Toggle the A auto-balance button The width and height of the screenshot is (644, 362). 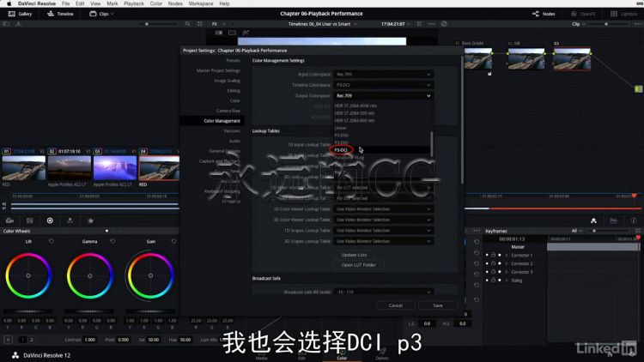click(x=8, y=340)
